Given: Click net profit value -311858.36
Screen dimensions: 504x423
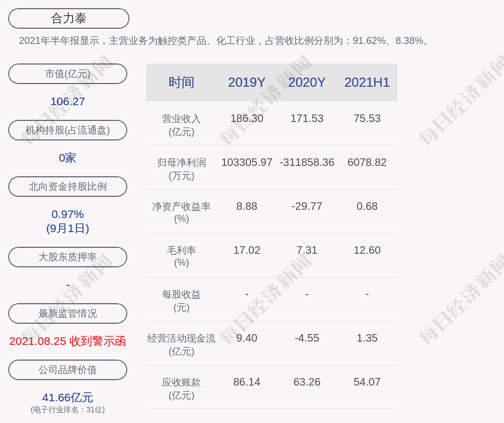Looking at the screenshot, I should [307, 162].
